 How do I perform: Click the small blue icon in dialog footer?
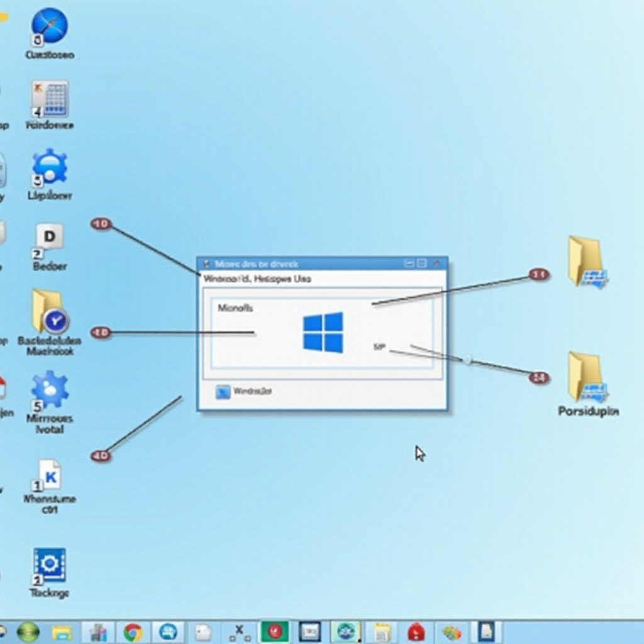(223, 392)
